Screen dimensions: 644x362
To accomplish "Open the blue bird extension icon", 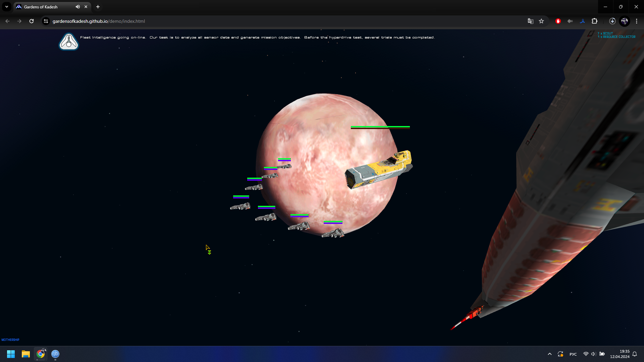I will [x=582, y=21].
